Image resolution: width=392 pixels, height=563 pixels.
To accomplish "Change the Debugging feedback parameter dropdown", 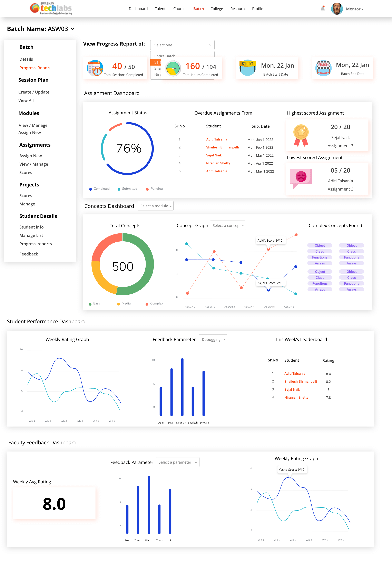I will (x=213, y=339).
